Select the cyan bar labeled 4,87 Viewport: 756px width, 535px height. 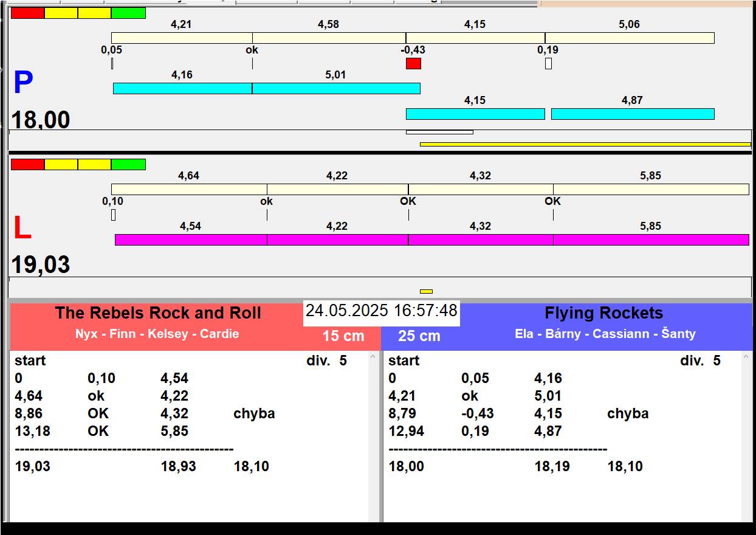click(633, 114)
